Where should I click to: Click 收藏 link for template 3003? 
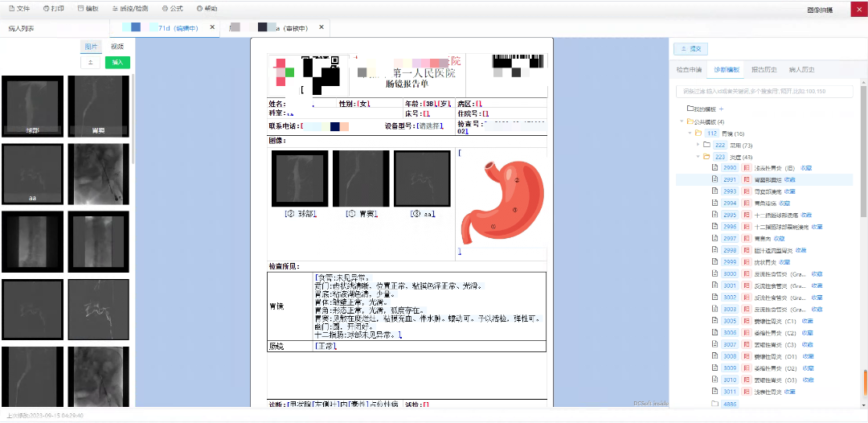[817, 309]
